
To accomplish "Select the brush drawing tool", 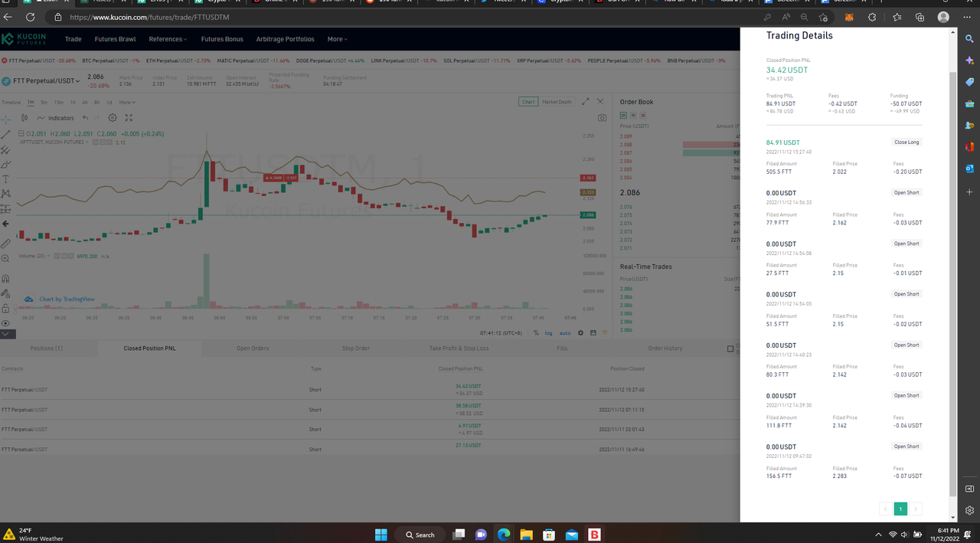I will pyautogui.click(x=6, y=164).
